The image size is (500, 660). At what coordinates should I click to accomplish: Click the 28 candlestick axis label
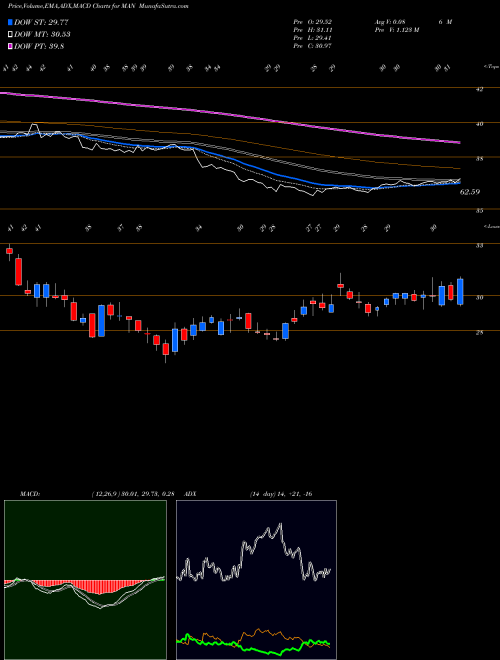coord(479,333)
